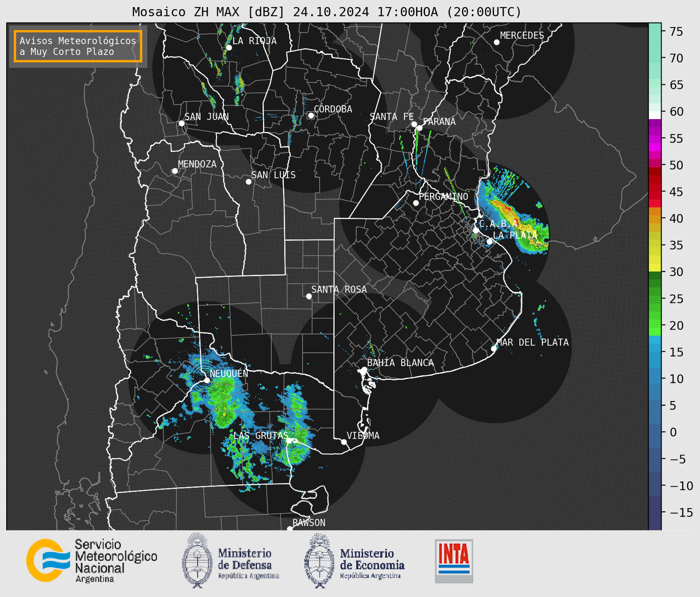Click the Ministerio de Economía emblem

(320, 560)
